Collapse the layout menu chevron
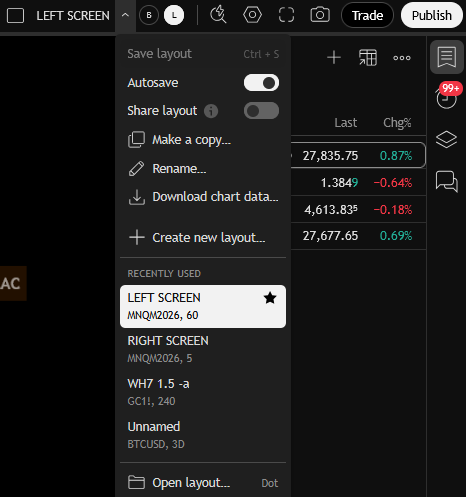This screenshot has width=466, height=497. coord(125,15)
